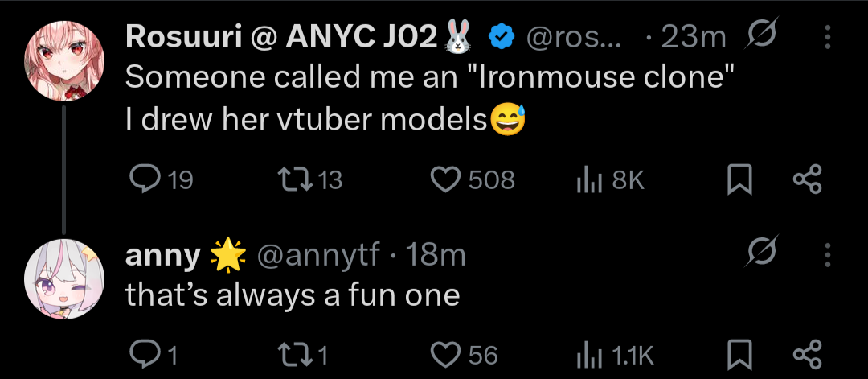
Task: Open Grok icon on anny's reply
Action: [x=759, y=256]
